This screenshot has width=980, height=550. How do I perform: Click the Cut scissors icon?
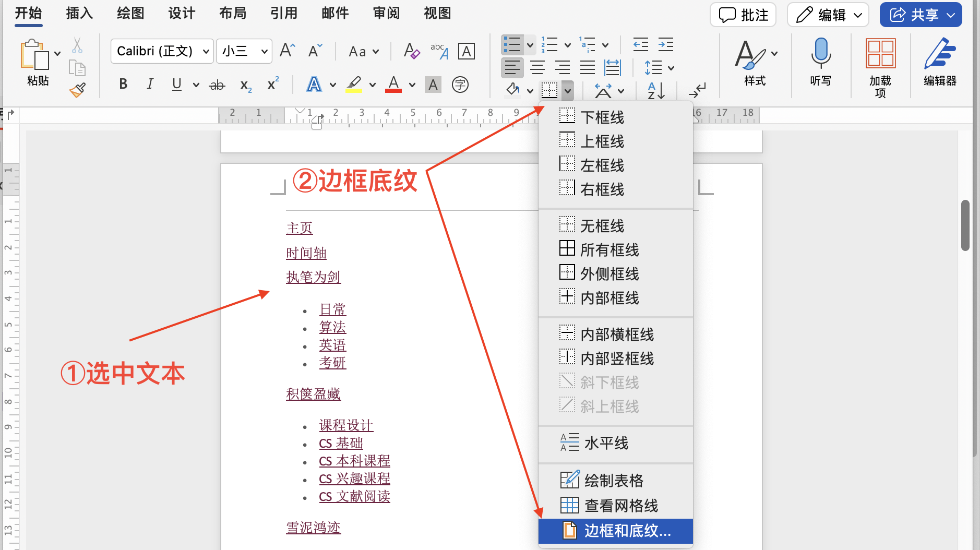[77, 45]
